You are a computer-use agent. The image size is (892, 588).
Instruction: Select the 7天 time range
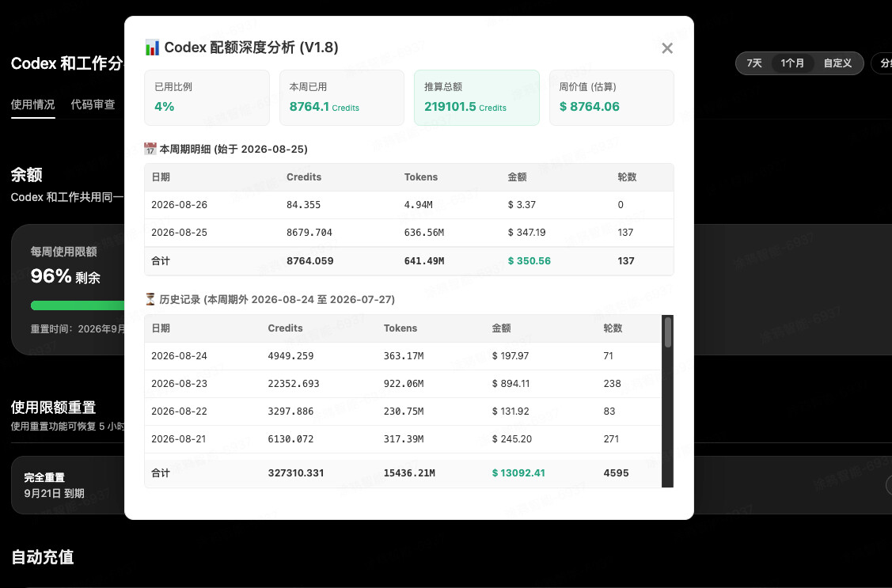point(754,63)
